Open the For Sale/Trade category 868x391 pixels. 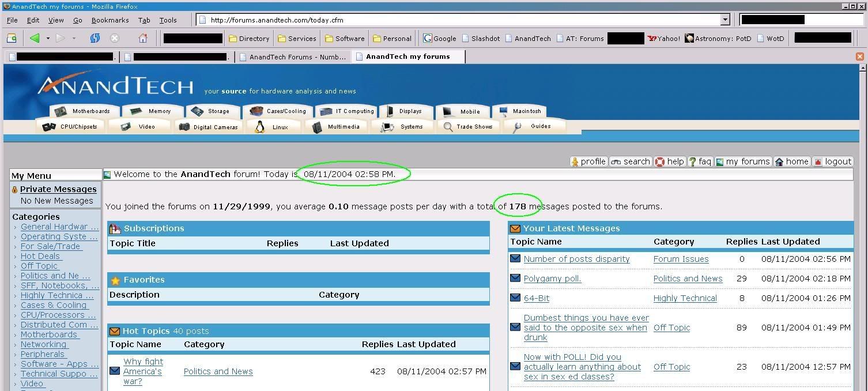coord(51,246)
